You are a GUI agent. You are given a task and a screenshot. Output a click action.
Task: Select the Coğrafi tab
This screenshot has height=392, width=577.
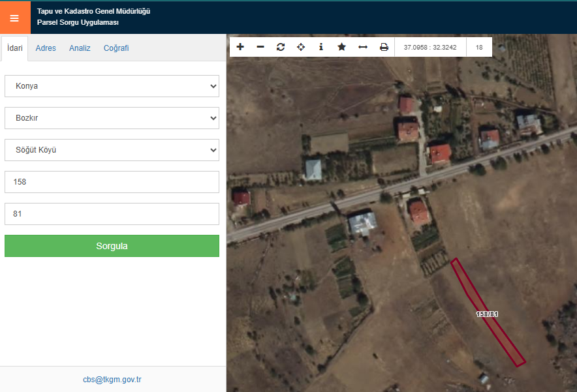tap(116, 48)
